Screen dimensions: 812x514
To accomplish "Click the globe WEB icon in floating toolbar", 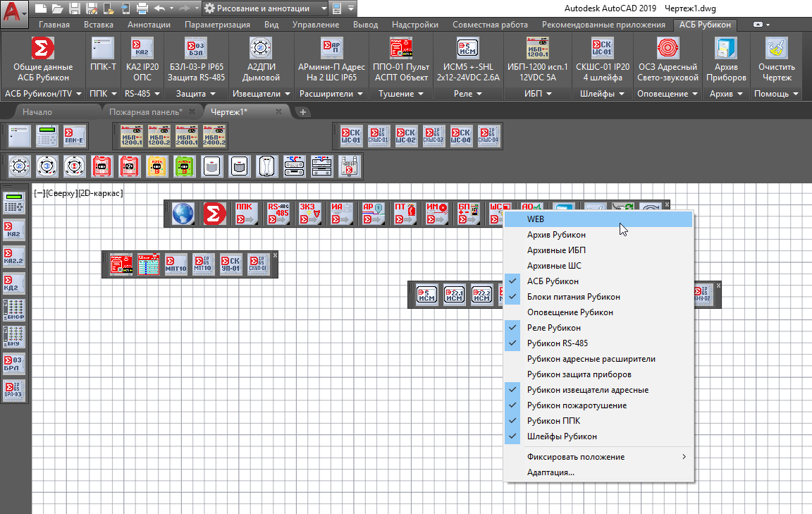I will coord(183,214).
